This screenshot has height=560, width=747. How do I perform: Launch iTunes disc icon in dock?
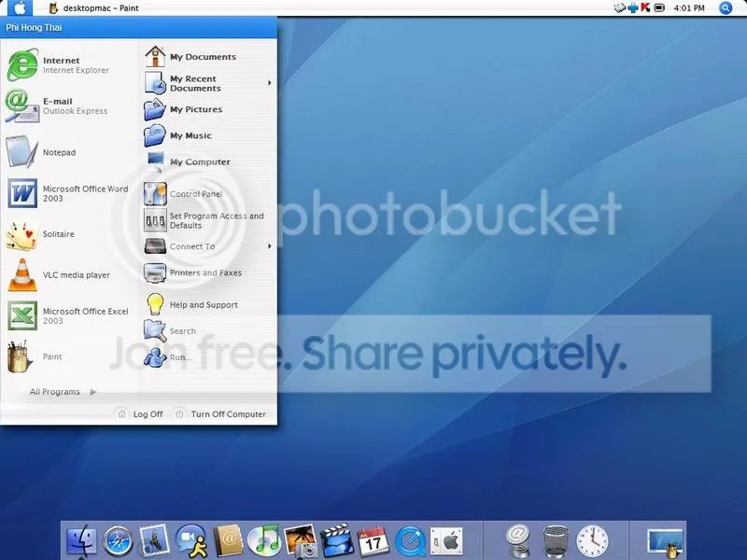[x=263, y=541]
